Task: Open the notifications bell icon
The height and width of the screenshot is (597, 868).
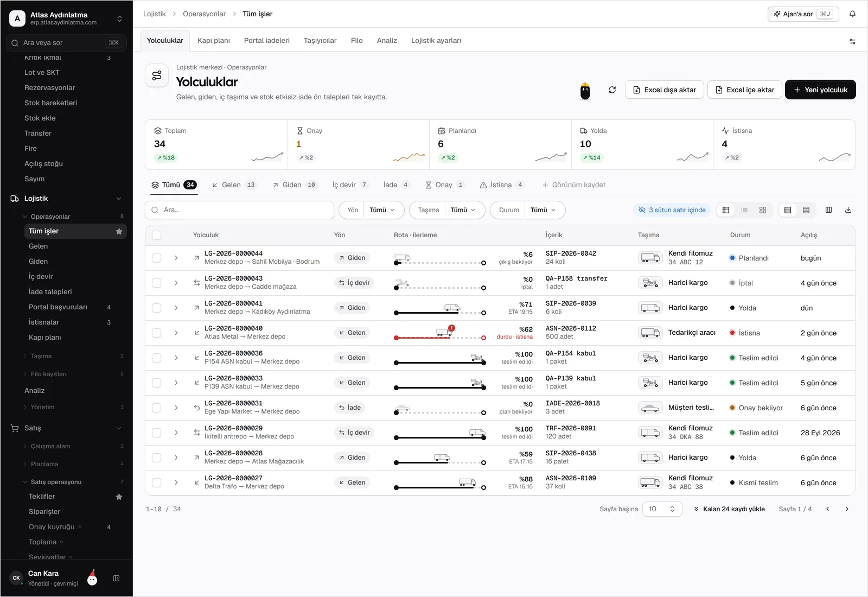Action: click(852, 14)
